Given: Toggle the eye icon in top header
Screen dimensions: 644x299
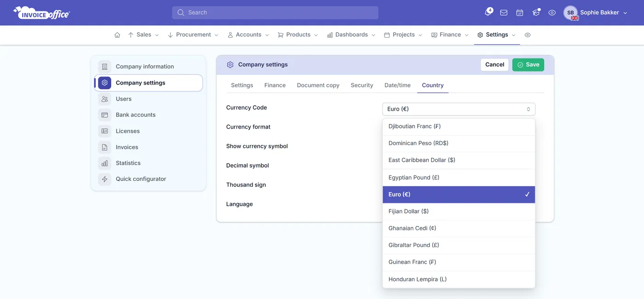Looking at the screenshot, I should (x=552, y=13).
